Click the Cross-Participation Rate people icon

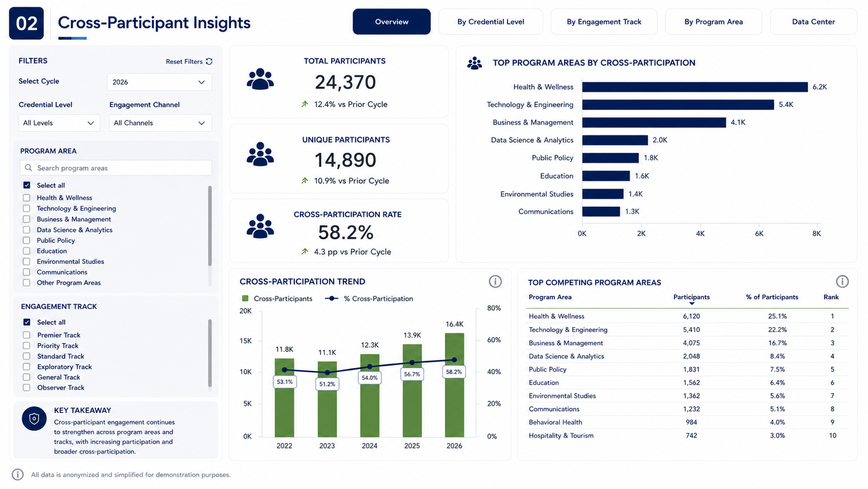point(260,226)
